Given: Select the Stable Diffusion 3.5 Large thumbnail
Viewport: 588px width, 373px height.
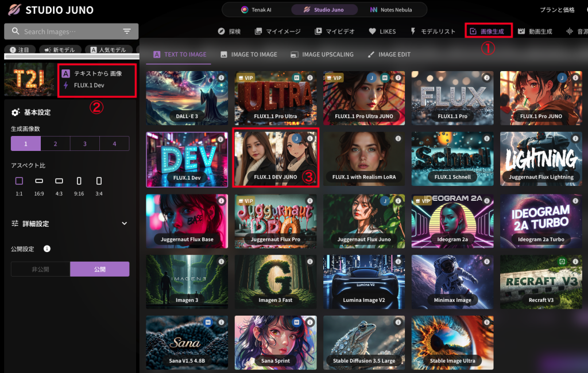Looking at the screenshot, I should click(363, 343).
